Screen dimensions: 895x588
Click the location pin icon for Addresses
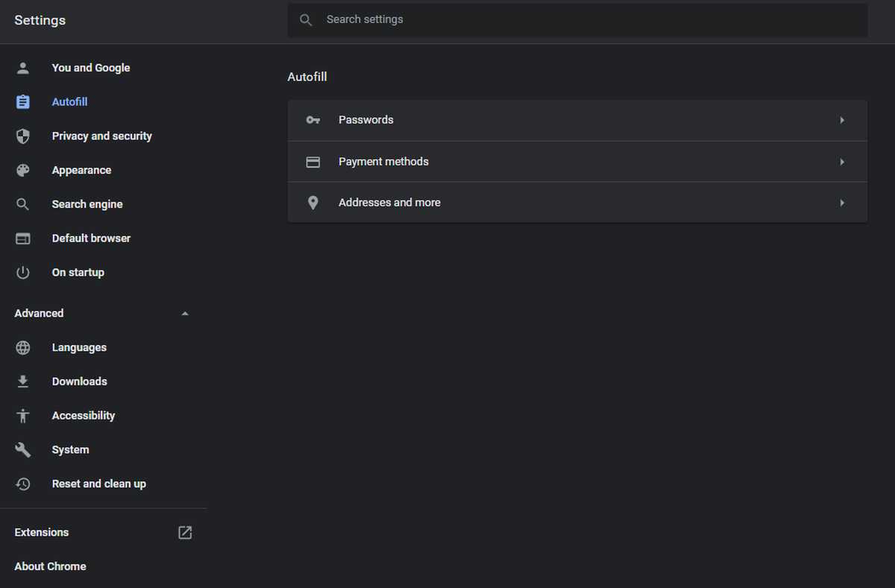pyautogui.click(x=313, y=202)
